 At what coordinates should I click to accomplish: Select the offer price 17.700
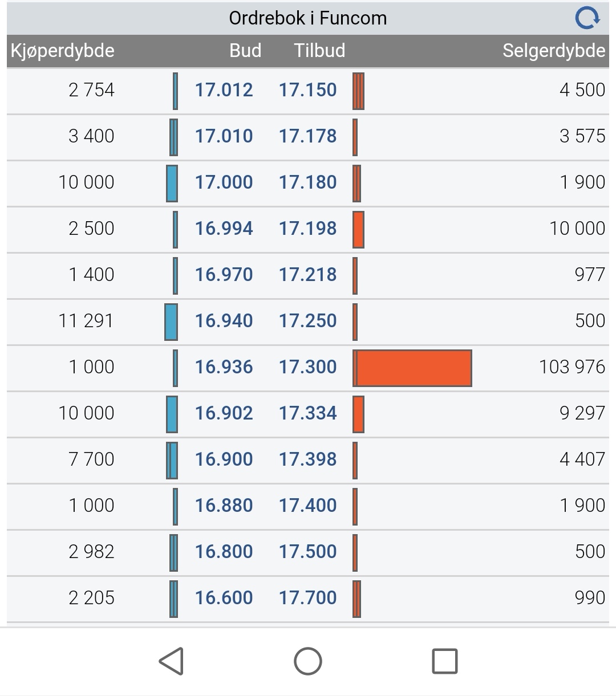click(x=308, y=598)
